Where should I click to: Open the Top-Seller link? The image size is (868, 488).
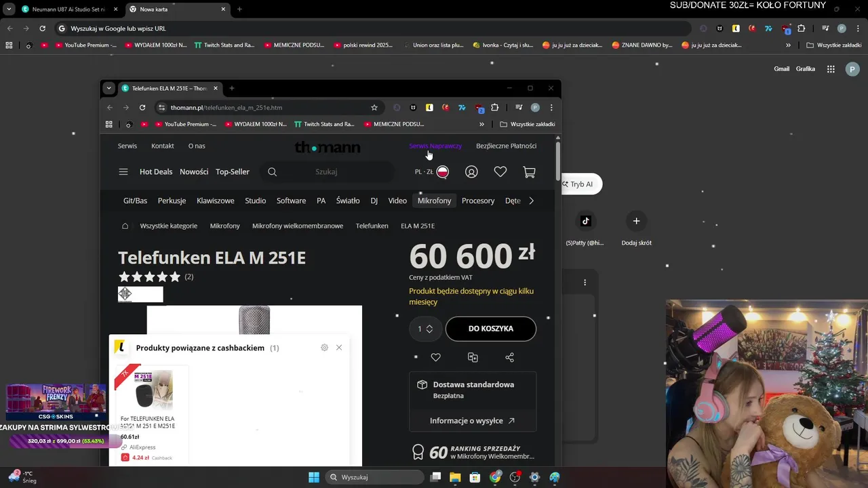coord(233,172)
